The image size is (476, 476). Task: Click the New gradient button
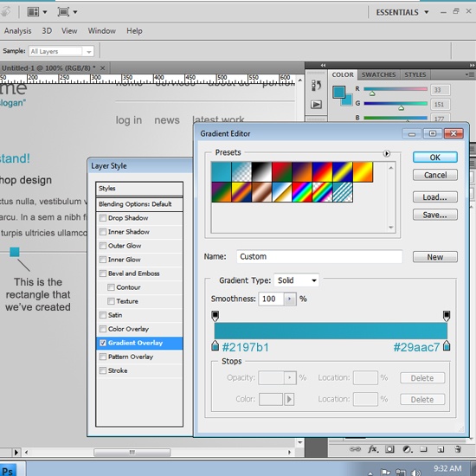pyautogui.click(x=435, y=257)
